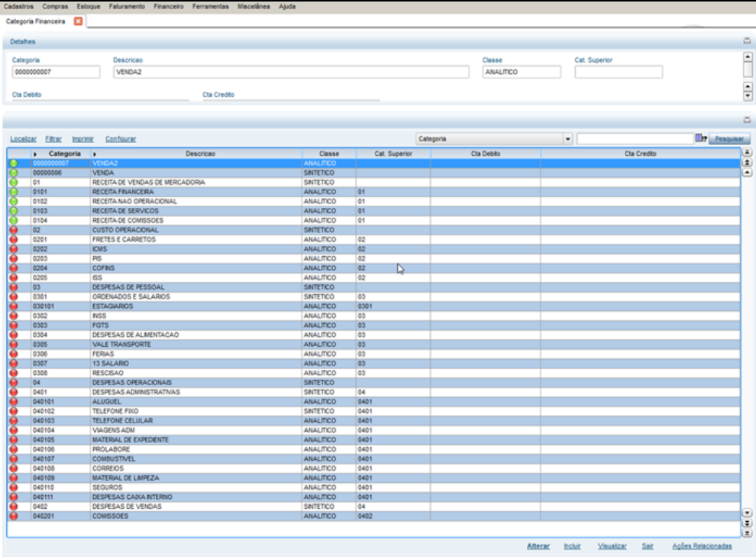756x557 pixels.
Task: Jump to first record with grid top button
Action: click(x=747, y=152)
